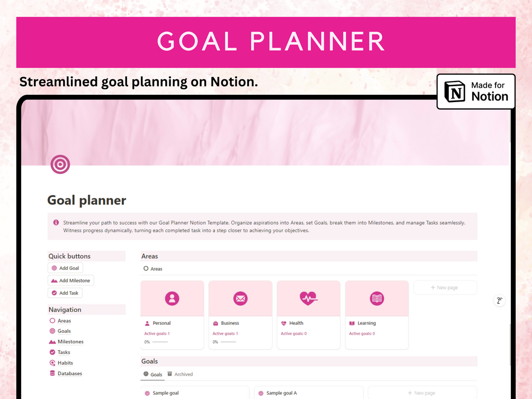Click the small round icon at right edge
The image size is (532, 399).
coord(499,301)
